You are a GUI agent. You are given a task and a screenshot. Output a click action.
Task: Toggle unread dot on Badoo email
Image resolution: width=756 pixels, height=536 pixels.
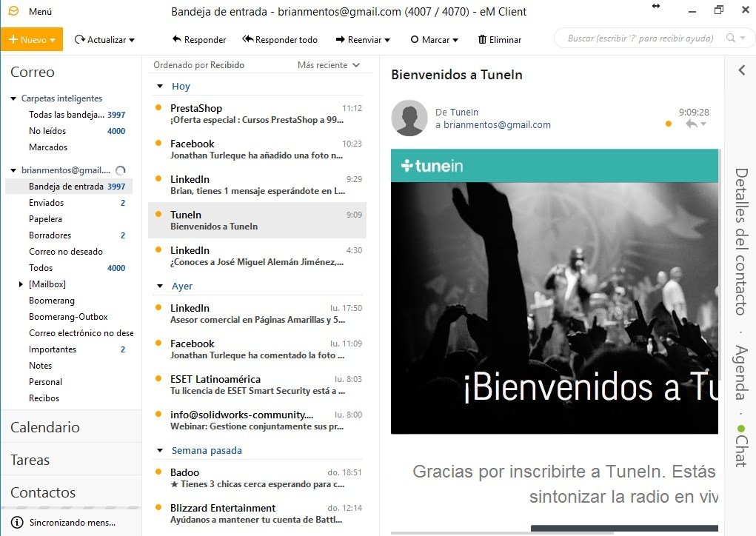[158, 472]
